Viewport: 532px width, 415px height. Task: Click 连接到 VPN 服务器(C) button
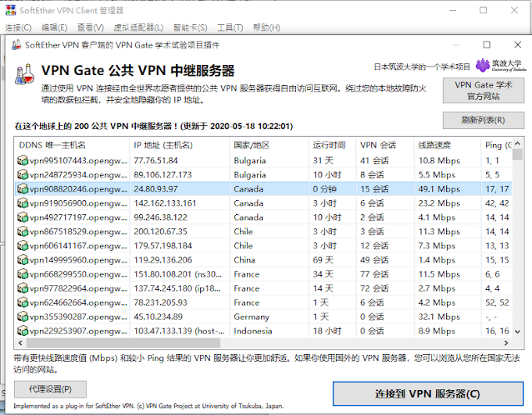tap(428, 393)
